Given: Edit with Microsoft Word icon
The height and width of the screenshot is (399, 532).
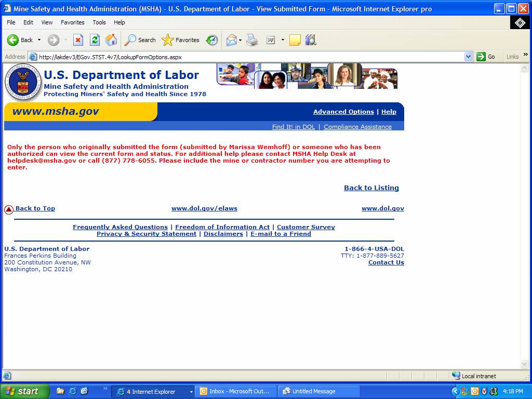Looking at the screenshot, I should (270, 40).
